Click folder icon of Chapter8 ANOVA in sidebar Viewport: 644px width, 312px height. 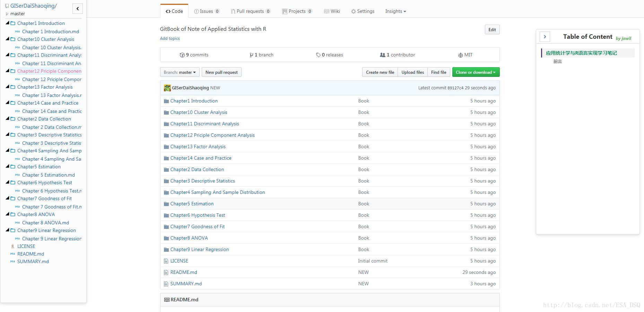pos(13,214)
